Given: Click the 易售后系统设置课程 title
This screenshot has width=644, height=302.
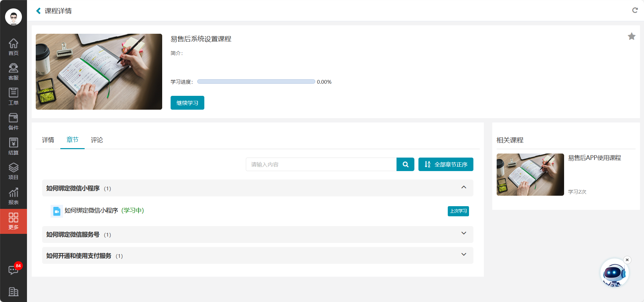Looking at the screenshot, I should (x=201, y=39).
